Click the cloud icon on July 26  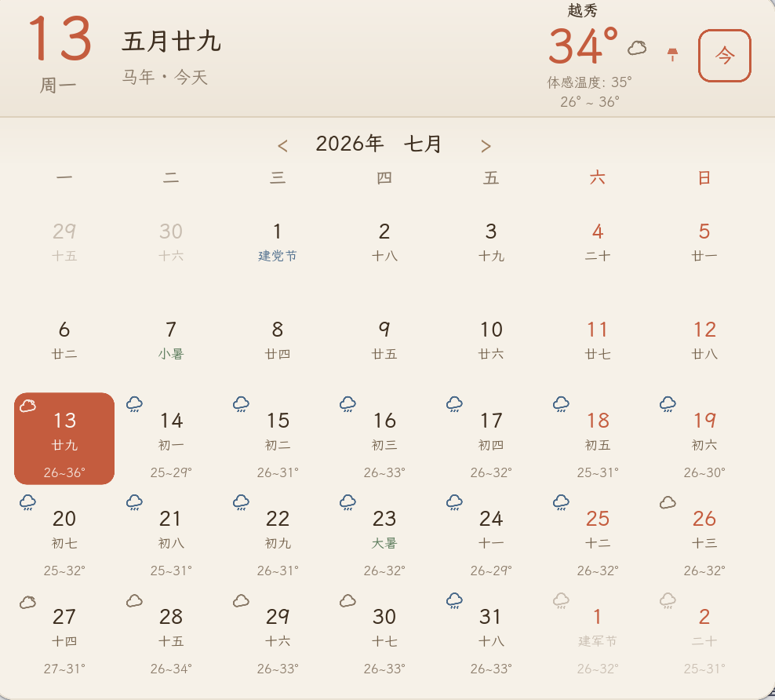[x=668, y=503]
